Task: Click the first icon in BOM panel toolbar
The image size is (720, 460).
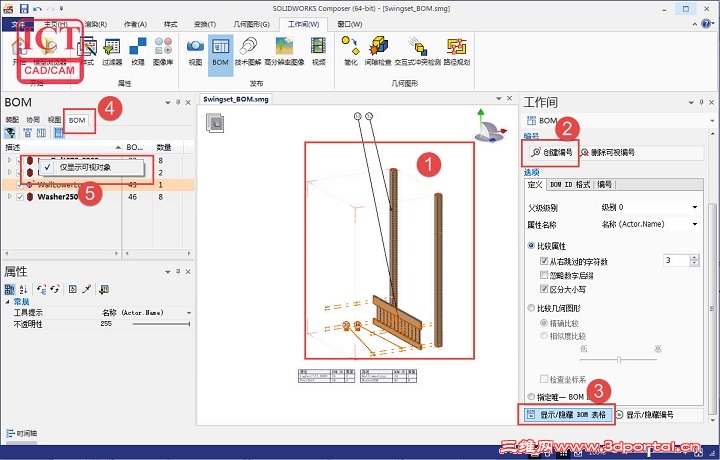Action: click(10, 133)
